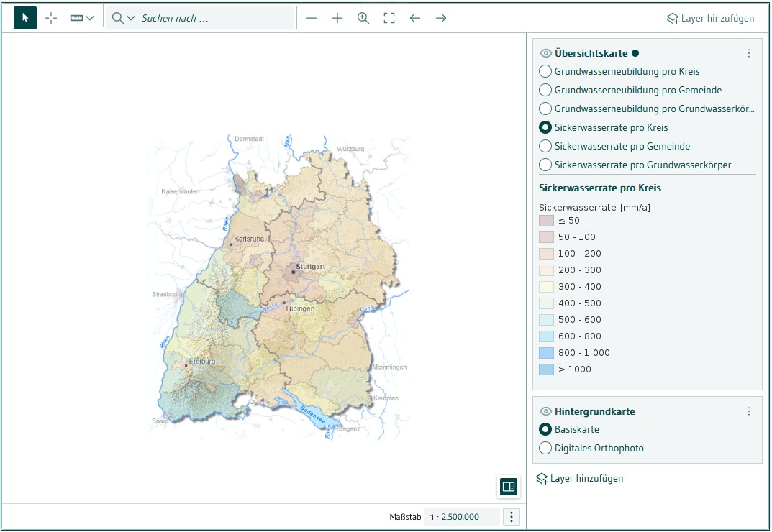This screenshot has height=532, width=772.
Task: Go forward to next map view
Action: click(441, 18)
